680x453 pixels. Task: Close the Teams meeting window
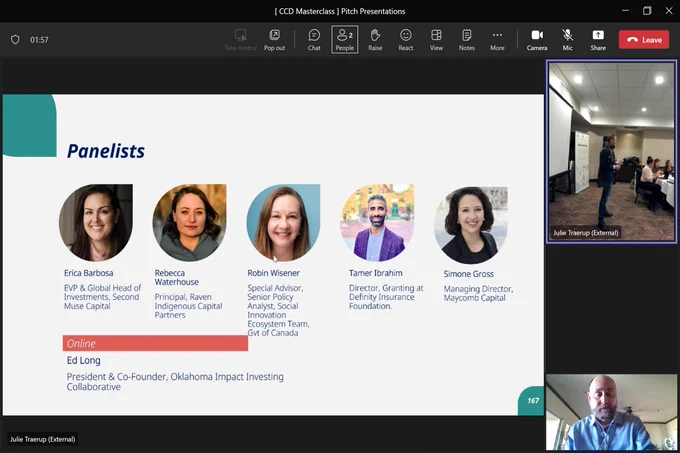[x=669, y=11]
